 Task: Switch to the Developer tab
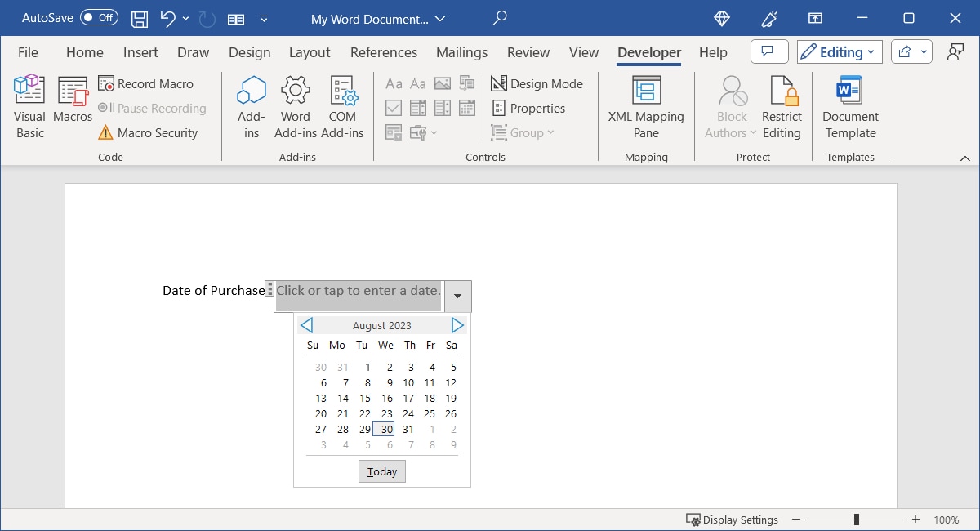point(648,51)
